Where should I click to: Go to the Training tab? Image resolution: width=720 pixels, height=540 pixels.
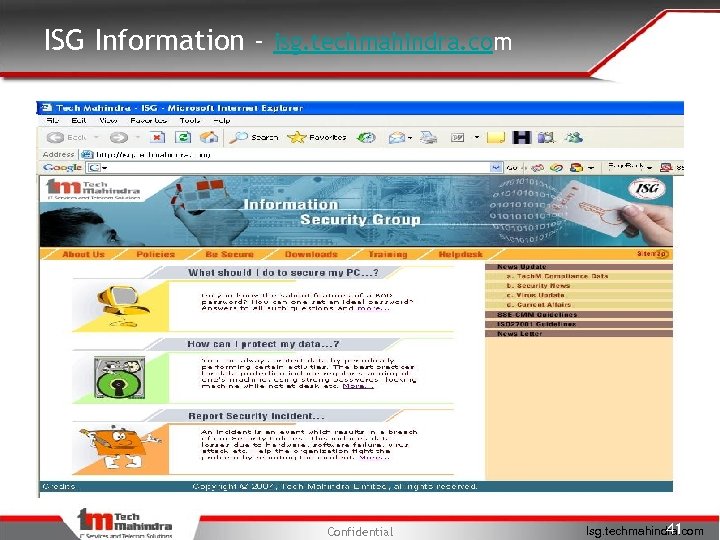388,254
